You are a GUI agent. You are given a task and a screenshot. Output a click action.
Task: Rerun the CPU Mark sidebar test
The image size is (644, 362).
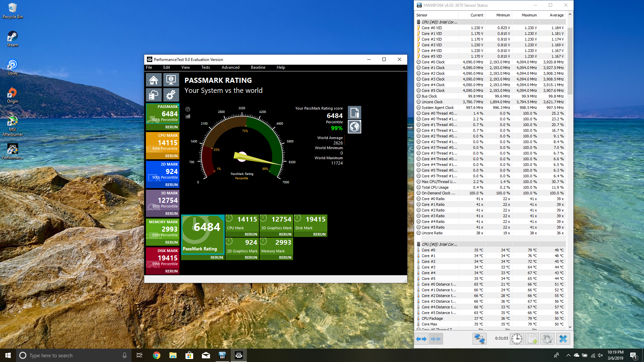pos(171,156)
